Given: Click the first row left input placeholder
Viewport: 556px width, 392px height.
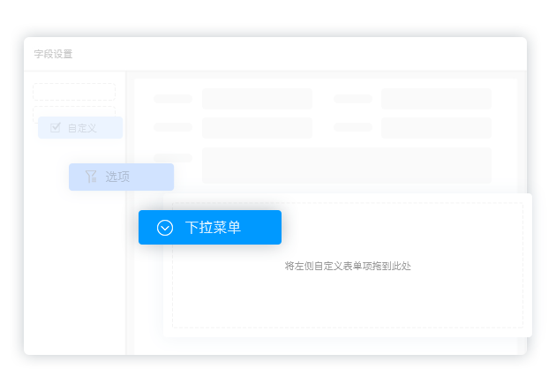Looking at the screenshot, I should point(257,99).
